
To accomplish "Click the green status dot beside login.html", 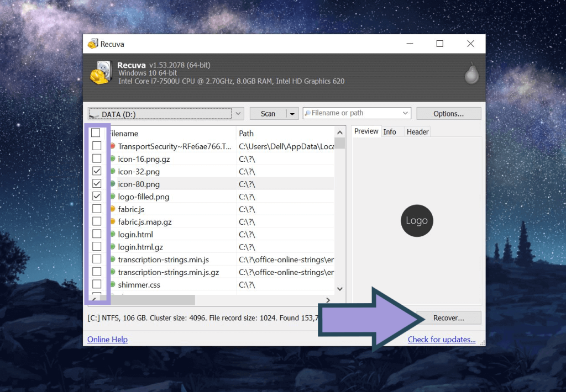I will (x=112, y=234).
